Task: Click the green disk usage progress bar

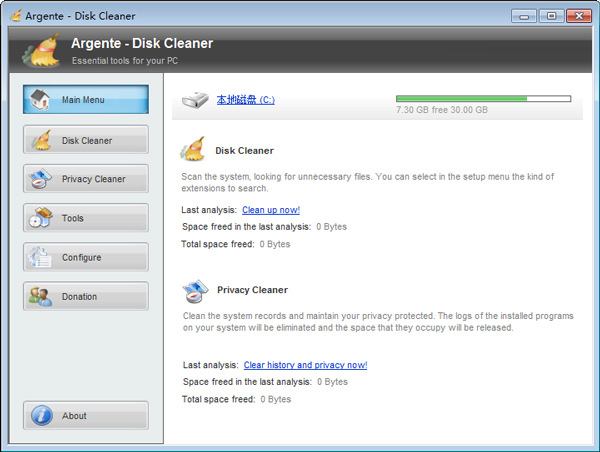Action: click(484, 99)
